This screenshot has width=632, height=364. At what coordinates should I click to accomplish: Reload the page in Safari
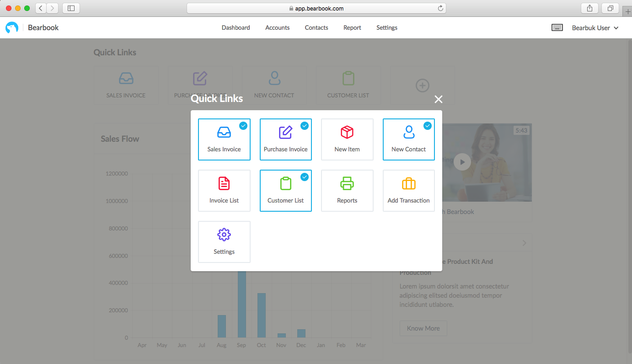440,8
